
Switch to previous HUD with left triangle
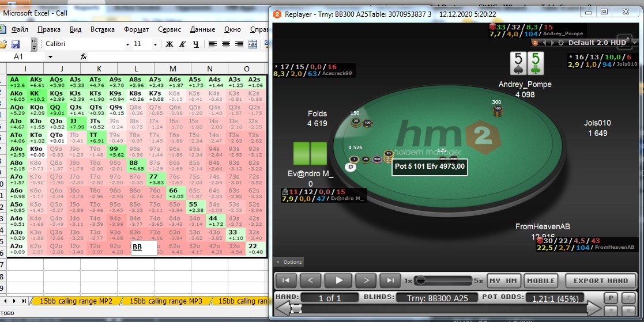(545, 43)
